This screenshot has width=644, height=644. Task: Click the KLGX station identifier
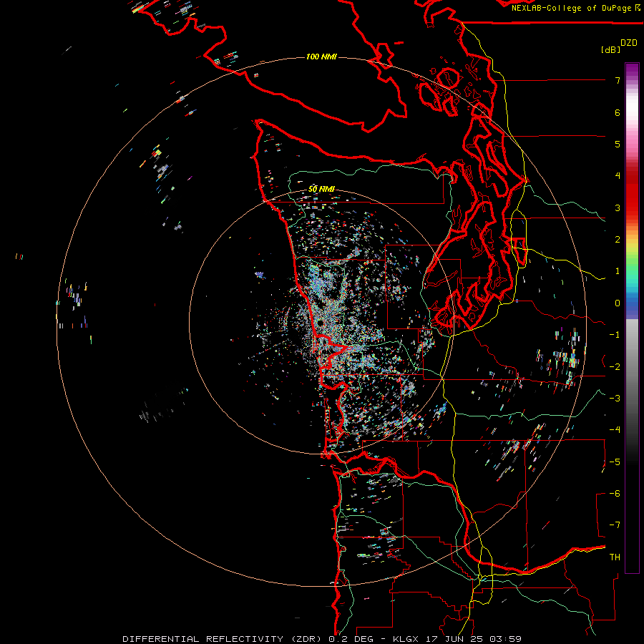tap(406, 639)
